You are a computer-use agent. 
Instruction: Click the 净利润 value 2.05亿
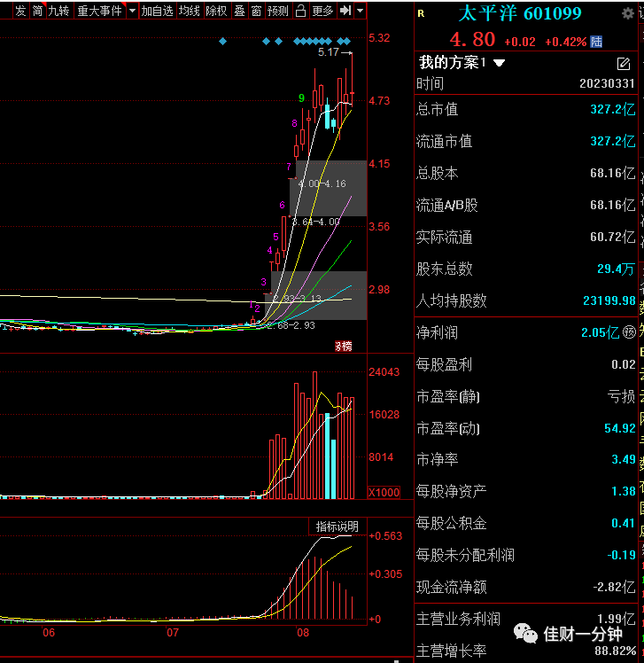pyautogui.click(x=600, y=332)
